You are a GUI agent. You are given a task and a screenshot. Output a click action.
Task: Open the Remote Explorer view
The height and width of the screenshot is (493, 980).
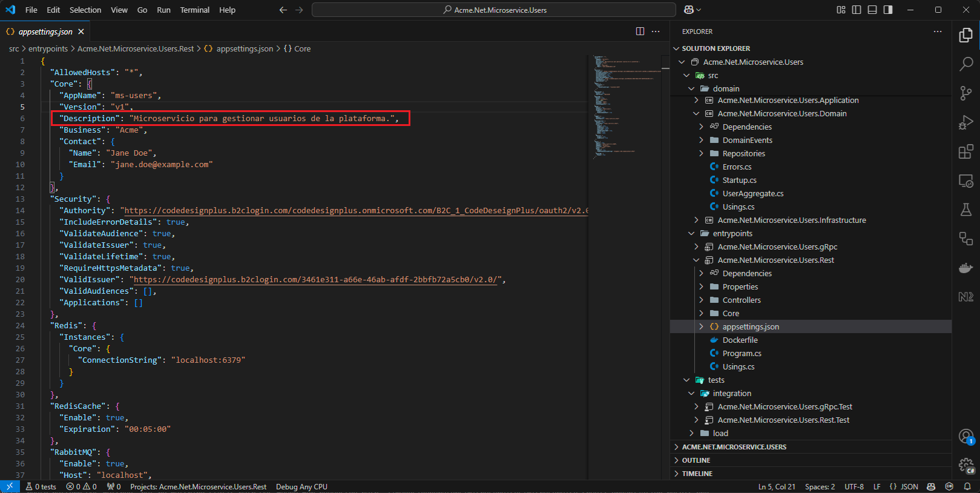point(966,180)
